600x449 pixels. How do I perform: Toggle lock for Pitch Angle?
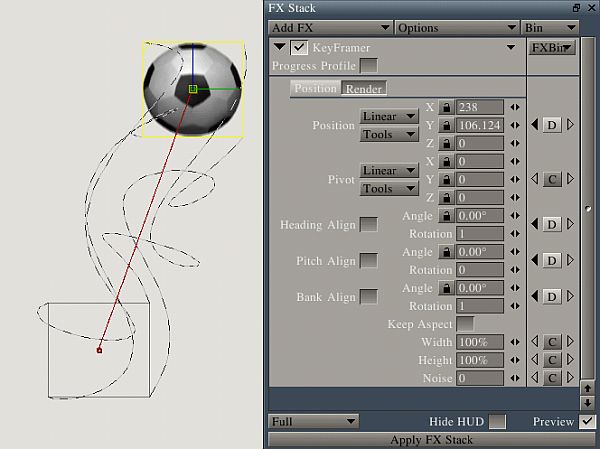[446, 251]
